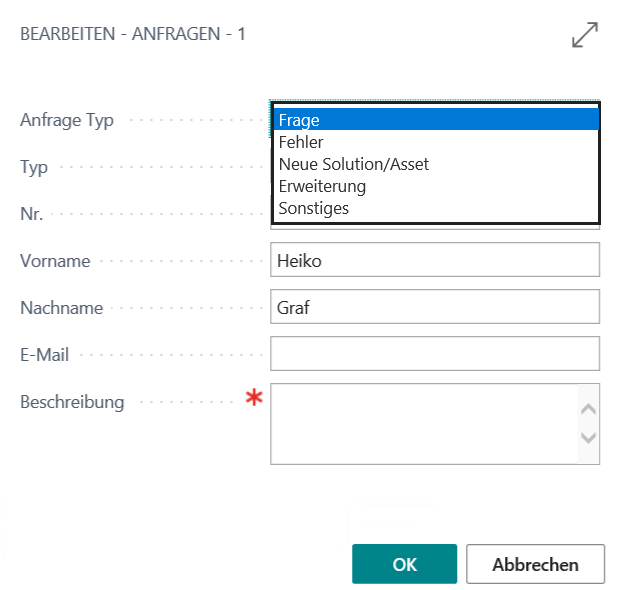Click the red required asterisk by Beschreibung
Image resolution: width=618 pixels, height=590 pixels.
point(255,399)
